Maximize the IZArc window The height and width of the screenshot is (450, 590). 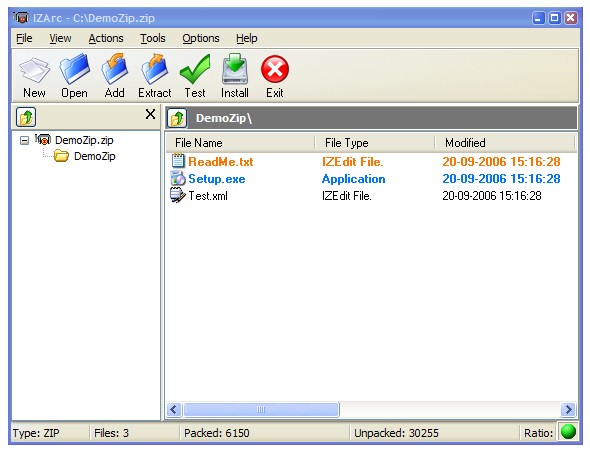[555, 18]
